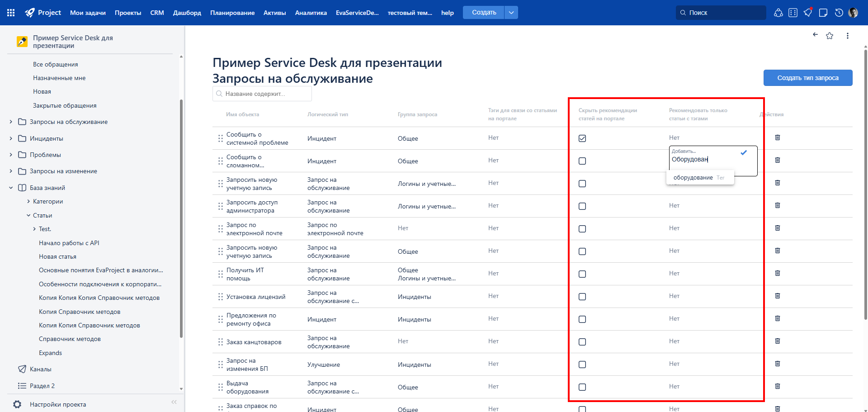The width and height of the screenshot is (868, 412).
Task: Confirm tag entry with blue checkmark
Action: (744, 153)
